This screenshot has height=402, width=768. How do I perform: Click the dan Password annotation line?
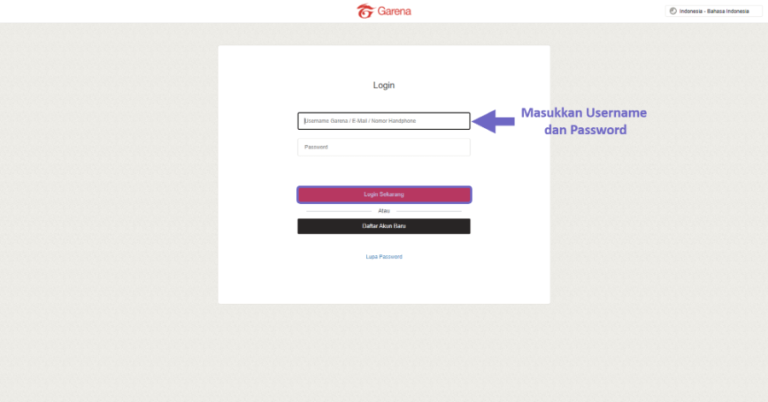[585, 130]
